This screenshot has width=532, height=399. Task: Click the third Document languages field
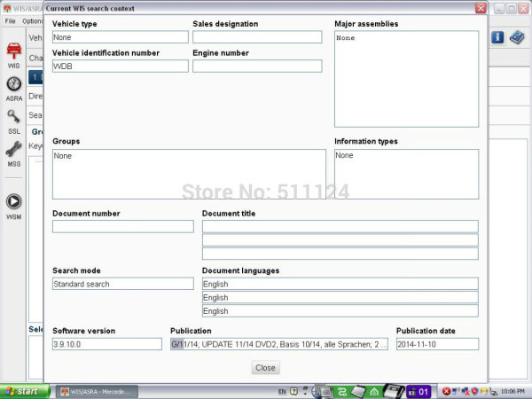coord(340,311)
